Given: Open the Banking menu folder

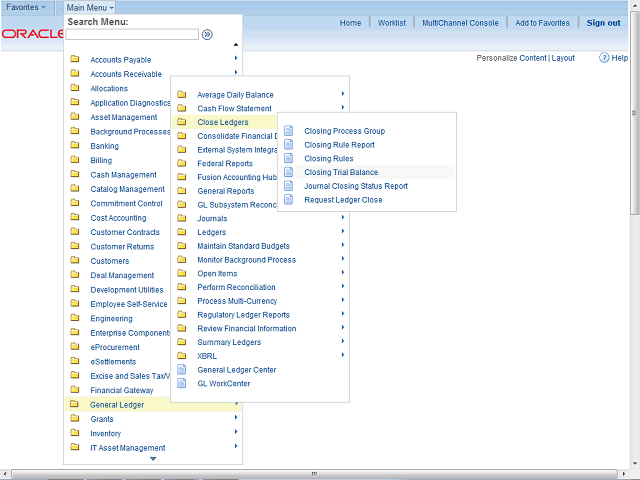Looking at the screenshot, I should tap(104, 146).
